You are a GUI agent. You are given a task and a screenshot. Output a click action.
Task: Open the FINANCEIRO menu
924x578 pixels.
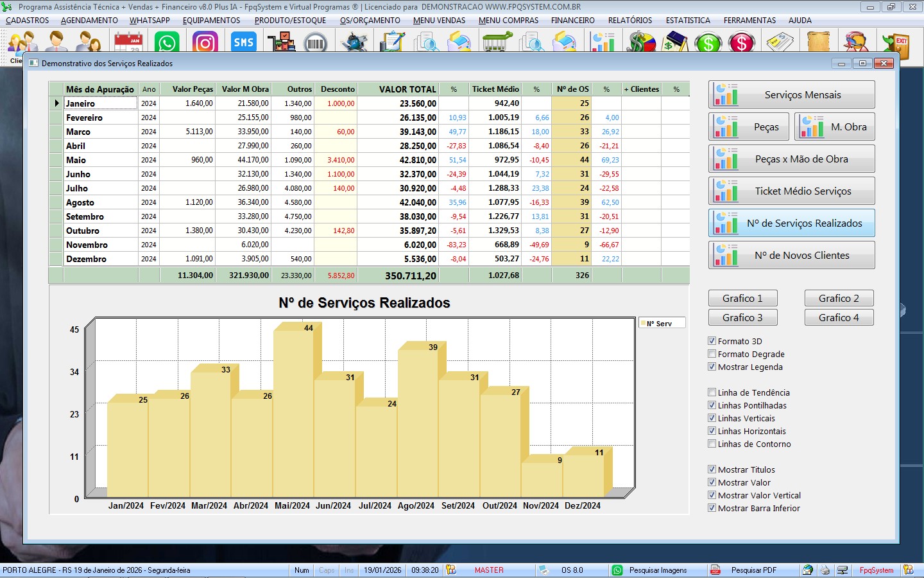(x=572, y=21)
